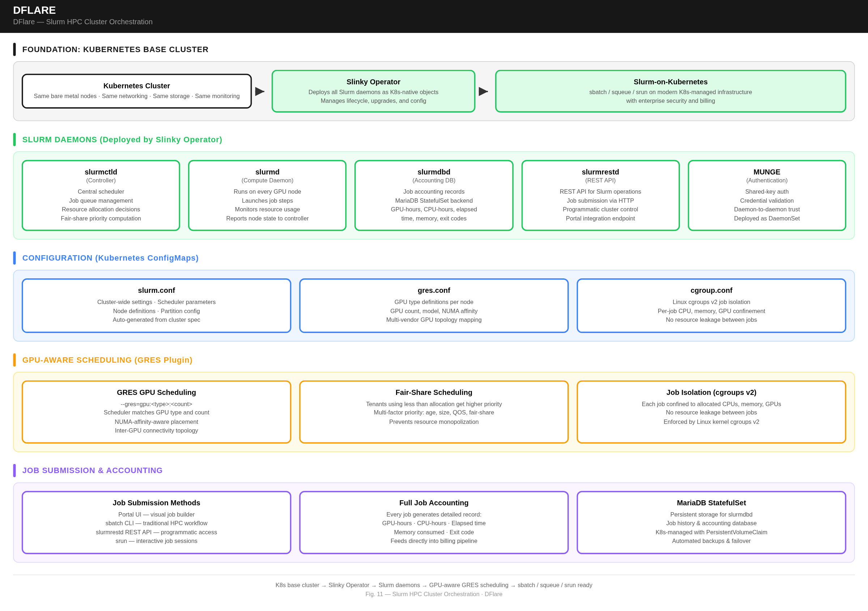Expand the SLURM DAEMONS section header
Viewport: 868px width, 611px height.
tap(122, 139)
